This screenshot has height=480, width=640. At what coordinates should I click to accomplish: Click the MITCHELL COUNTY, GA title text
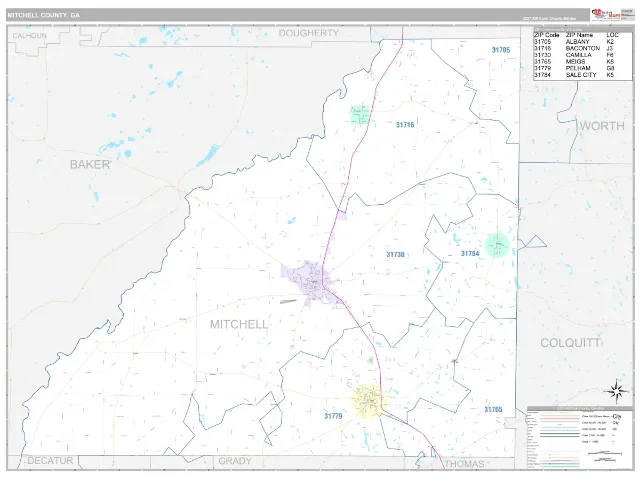point(44,15)
